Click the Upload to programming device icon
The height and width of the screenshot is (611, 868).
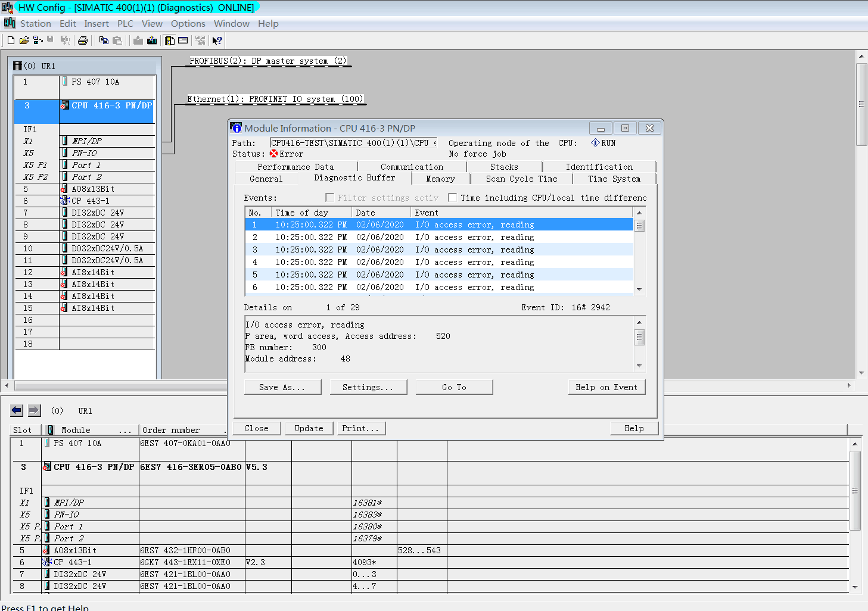[x=152, y=40]
